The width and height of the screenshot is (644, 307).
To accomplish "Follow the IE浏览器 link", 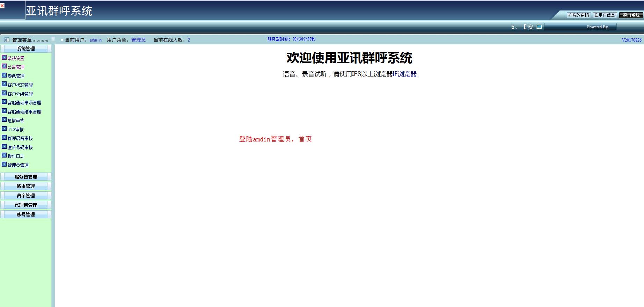I will click(x=404, y=74).
